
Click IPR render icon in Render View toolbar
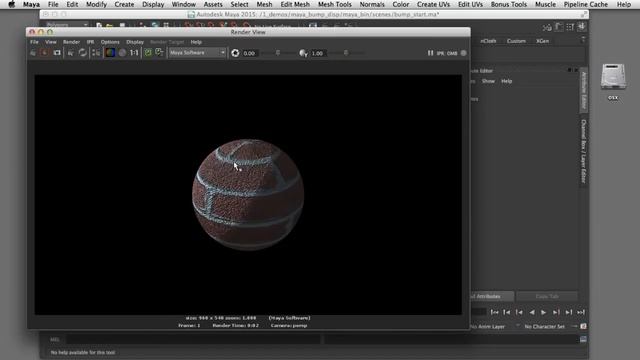coord(70,53)
